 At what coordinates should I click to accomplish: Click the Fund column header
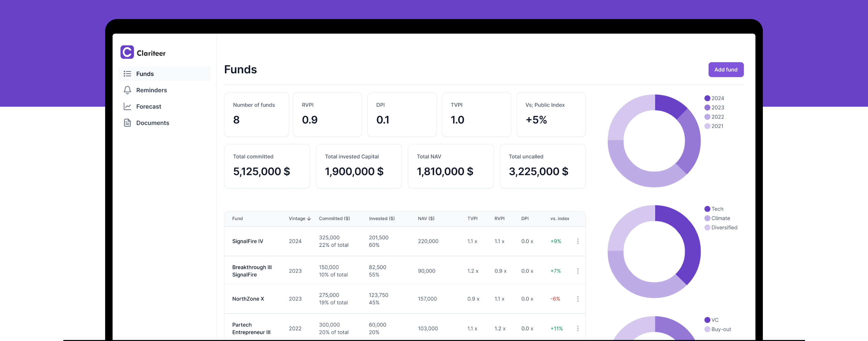point(238,218)
